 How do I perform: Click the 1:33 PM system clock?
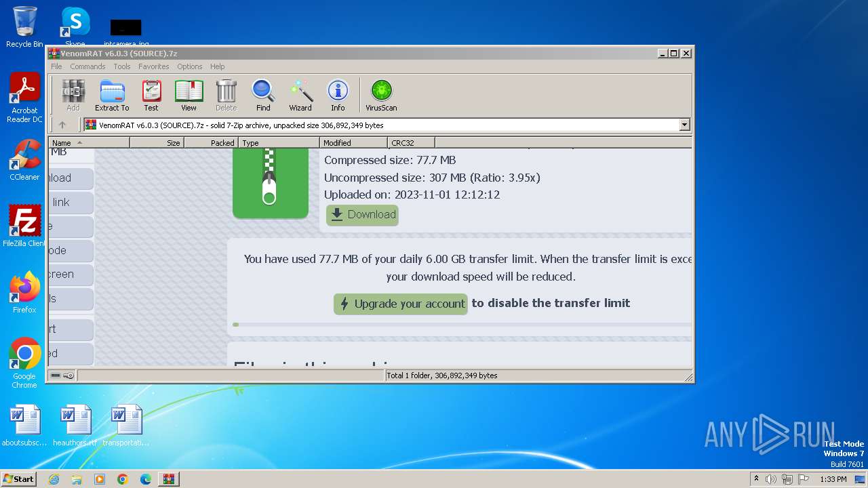point(833,479)
